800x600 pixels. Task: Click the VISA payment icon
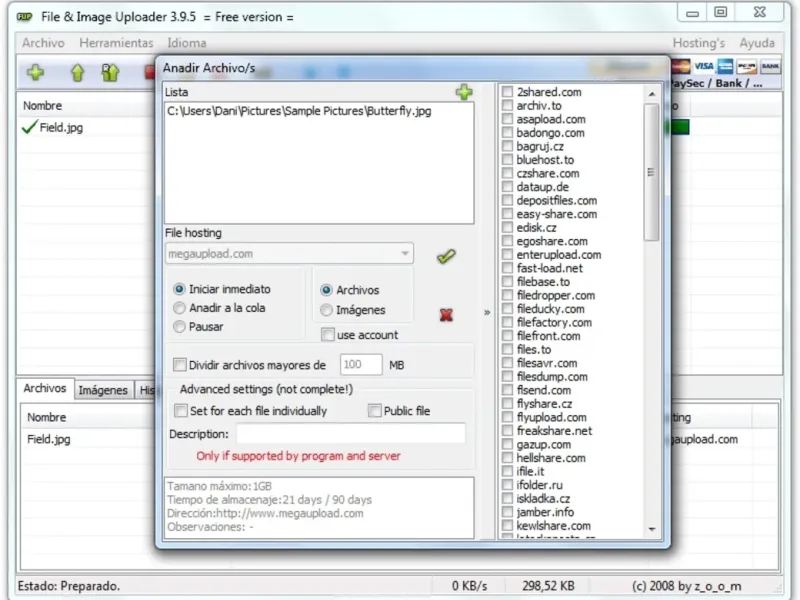(704, 66)
